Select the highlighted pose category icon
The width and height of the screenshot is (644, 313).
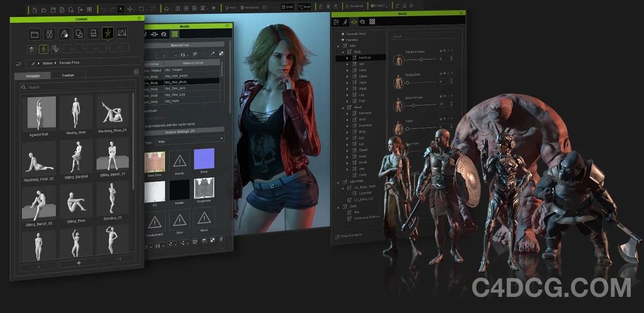(108, 34)
